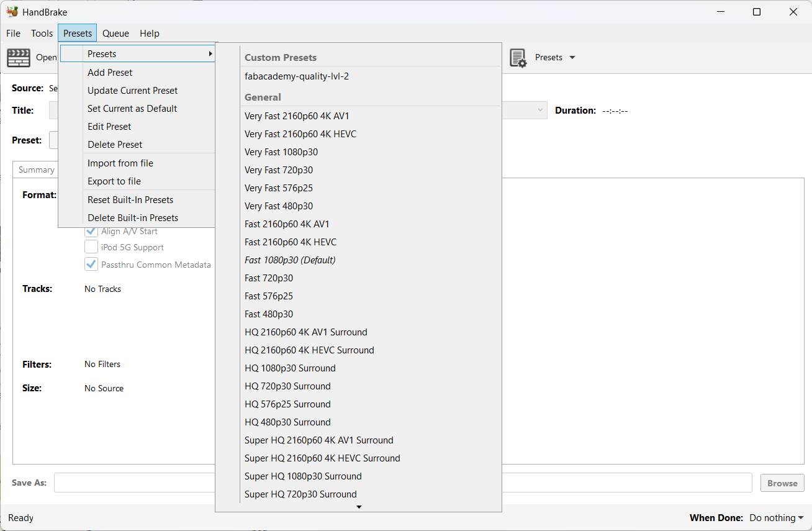Click the No Tracks text
This screenshot has width=812, height=531.
pyautogui.click(x=102, y=289)
